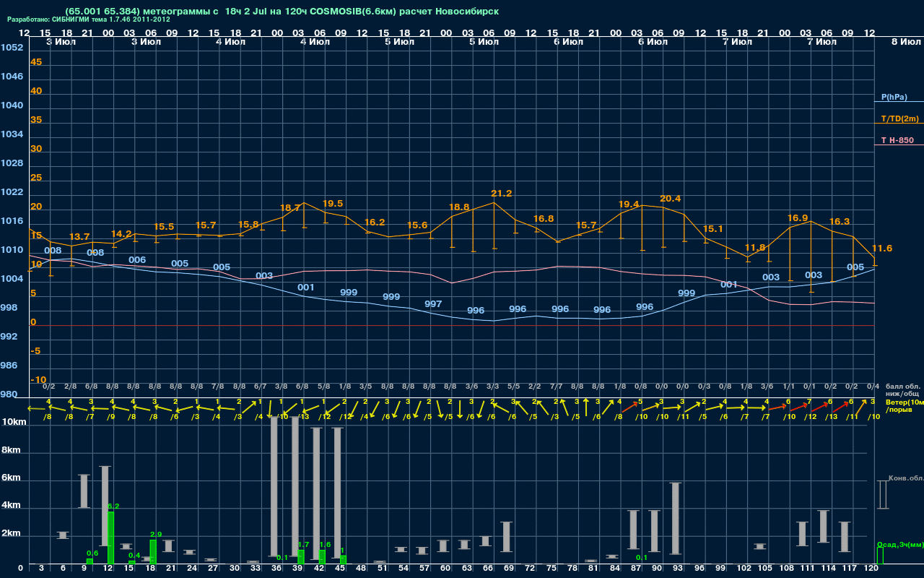The width and height of the screenshot is (924, 578).
Task: Click the cloud amount value 6/7
Action: pos(260,387)
